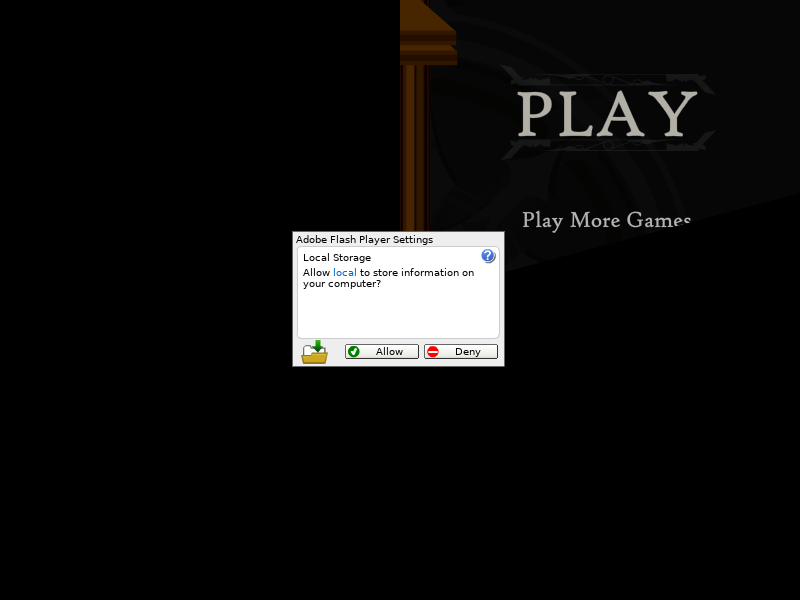Open the Play More Games link
The image size is (800, 600).
pos(607,220)
